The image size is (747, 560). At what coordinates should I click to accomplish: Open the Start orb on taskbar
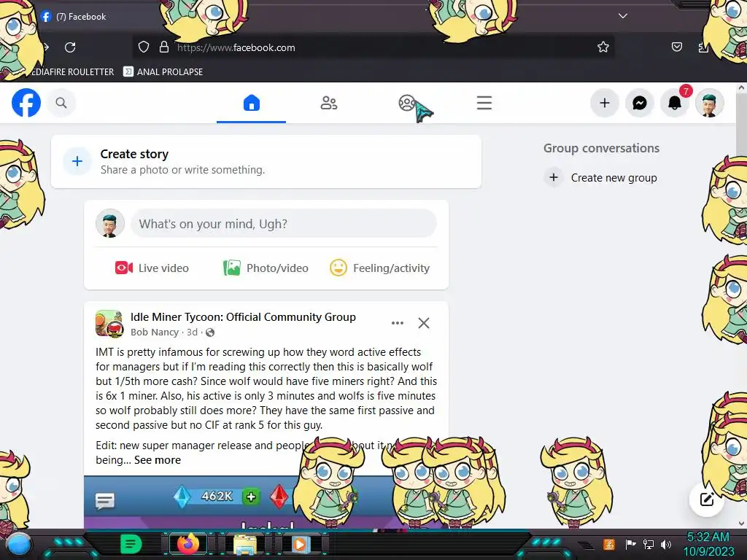[18, 544]
